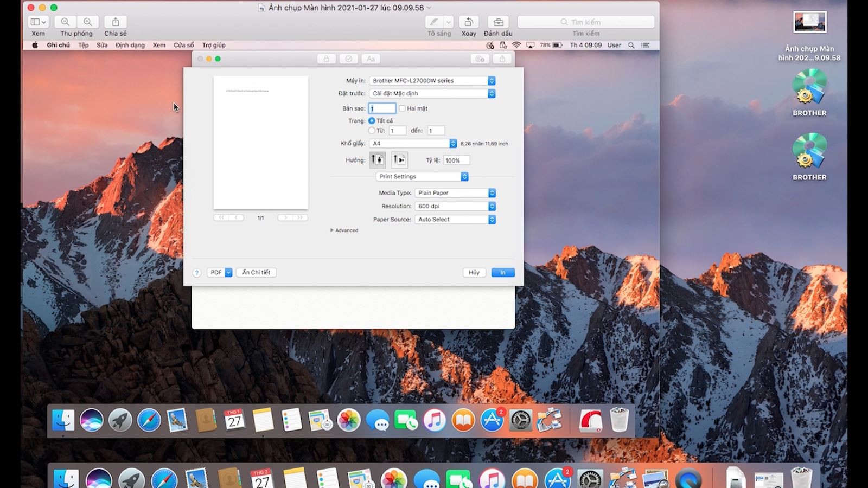Open the Trợ giúp menu
The width and height of the screenshot is (868, 488).
click(214, 46)
